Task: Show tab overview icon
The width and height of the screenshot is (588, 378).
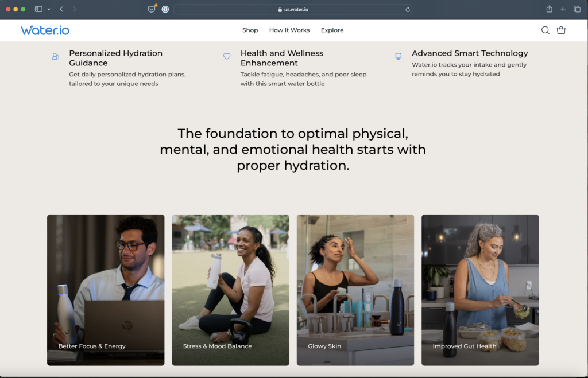Action: pyautogui.click(x=577, y=9)
